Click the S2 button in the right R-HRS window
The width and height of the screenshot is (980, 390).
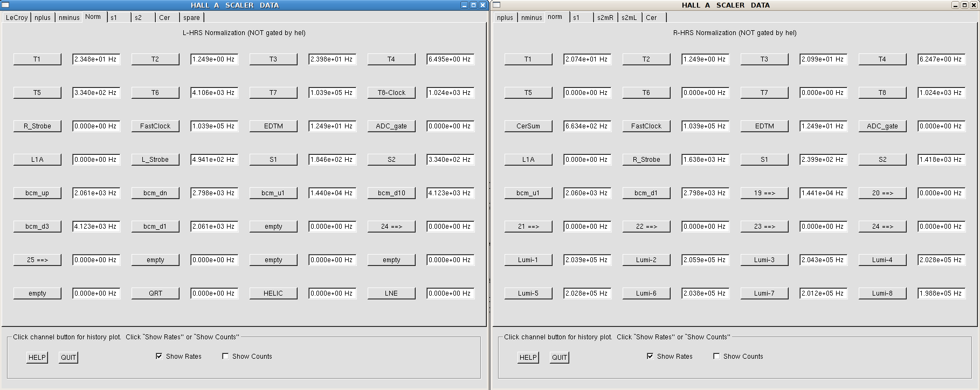tap(882, 160)
